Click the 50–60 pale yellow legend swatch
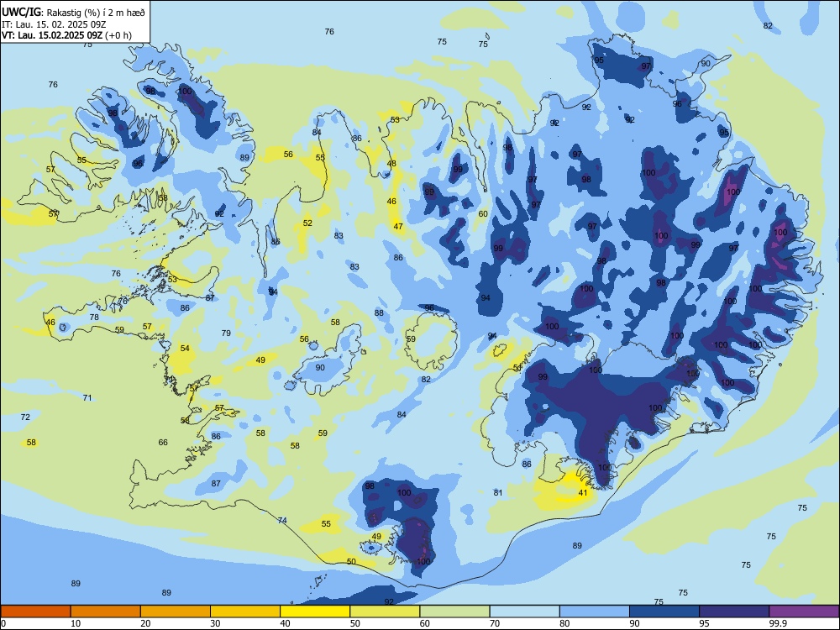The image size is (840, 630). click(x=385, y=612)
